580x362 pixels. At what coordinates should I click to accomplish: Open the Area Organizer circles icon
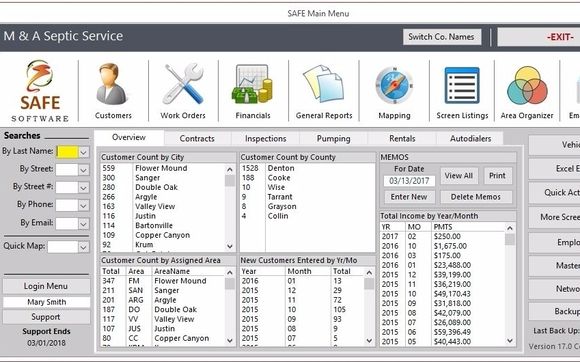[x=527, y=91]
